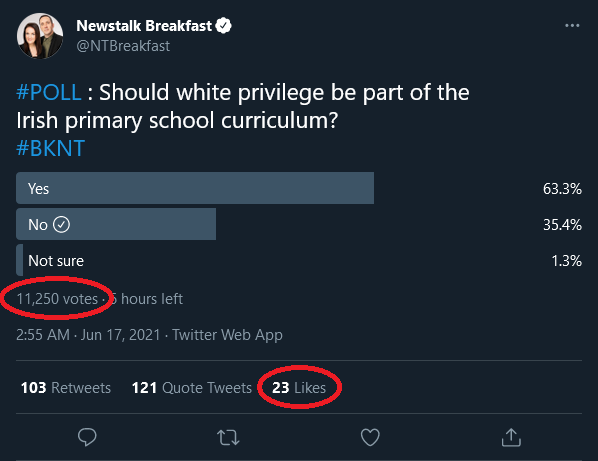View the 103 Retweets list

66,388
